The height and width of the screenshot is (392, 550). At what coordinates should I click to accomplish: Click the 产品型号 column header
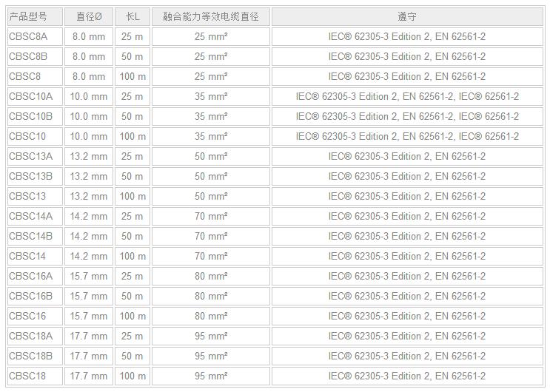(28, 16)
